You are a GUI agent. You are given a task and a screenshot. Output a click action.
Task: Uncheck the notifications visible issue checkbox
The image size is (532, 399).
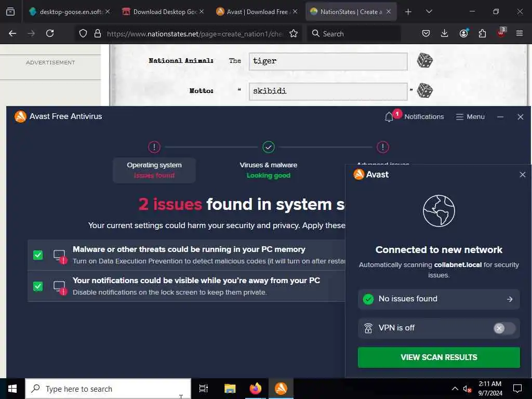click(38, 286)
